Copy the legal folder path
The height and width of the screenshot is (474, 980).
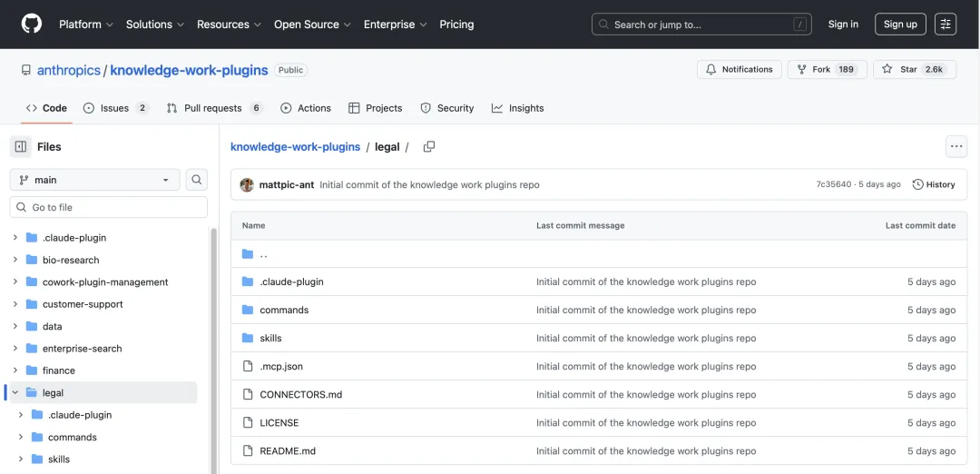tap(429, 147)
